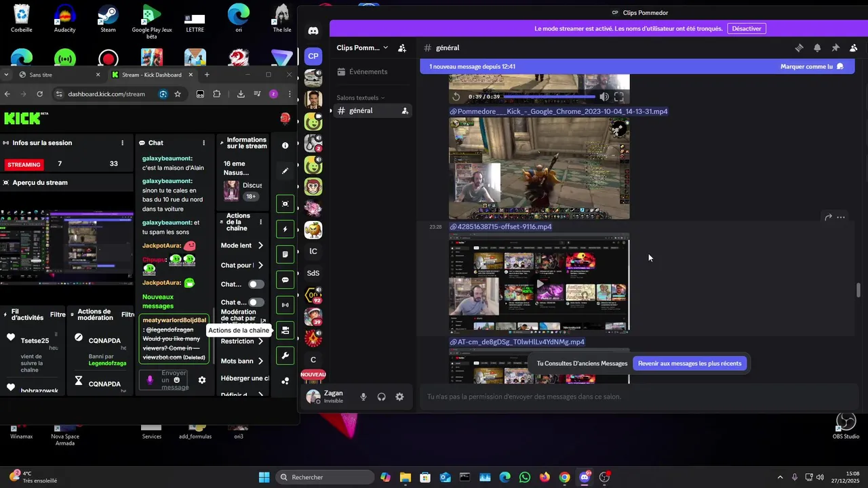Collapse the 'Salons textuels' category

[x=361, y=98]
